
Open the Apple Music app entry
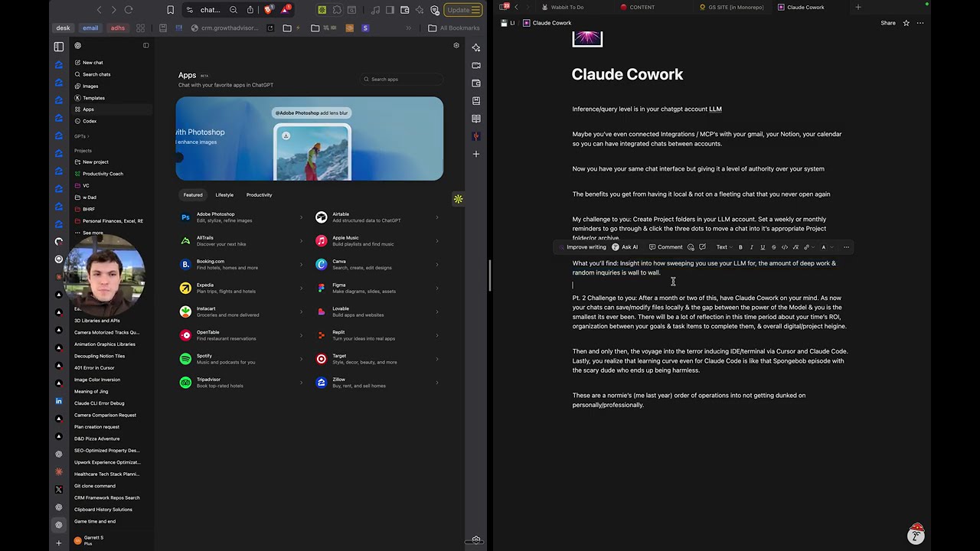tap(377, 241)
